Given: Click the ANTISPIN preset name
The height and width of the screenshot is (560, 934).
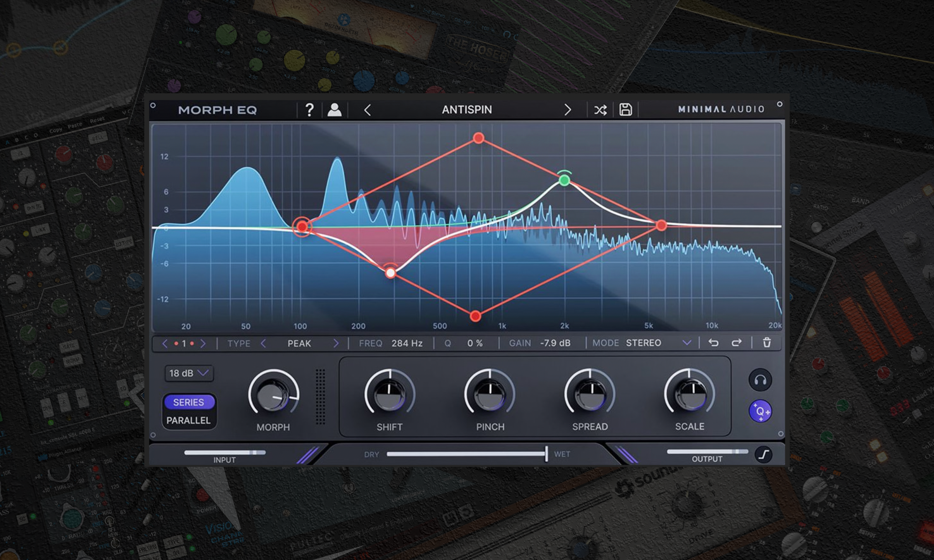Looking at the screenshot, I should point(467,110).
